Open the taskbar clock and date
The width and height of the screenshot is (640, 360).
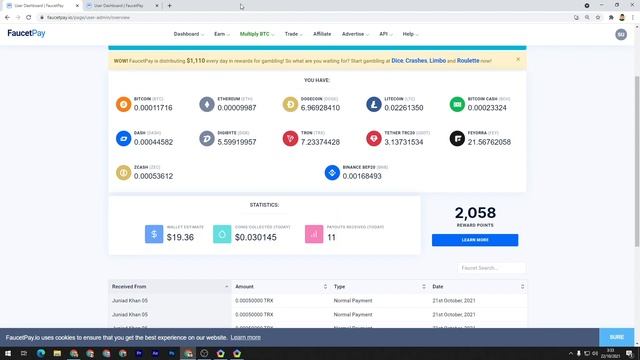(x=610, y=353)
